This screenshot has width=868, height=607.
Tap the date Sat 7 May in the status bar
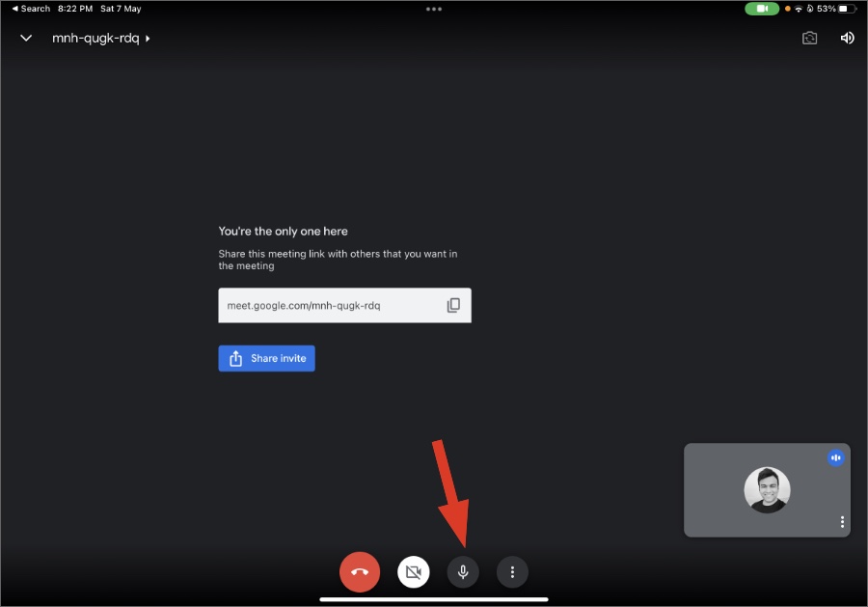[x=121, y=9]
